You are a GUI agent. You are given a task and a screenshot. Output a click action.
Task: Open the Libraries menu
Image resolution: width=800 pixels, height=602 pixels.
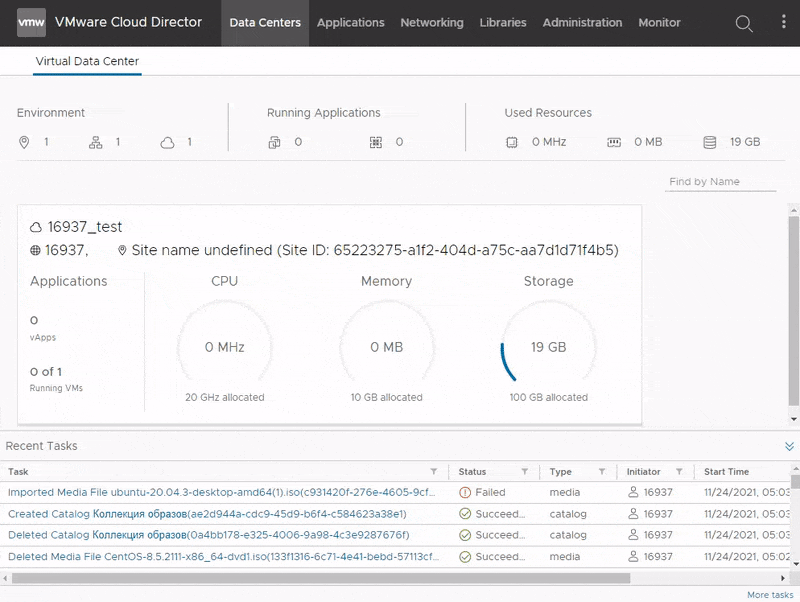click(x=503, y=23)
